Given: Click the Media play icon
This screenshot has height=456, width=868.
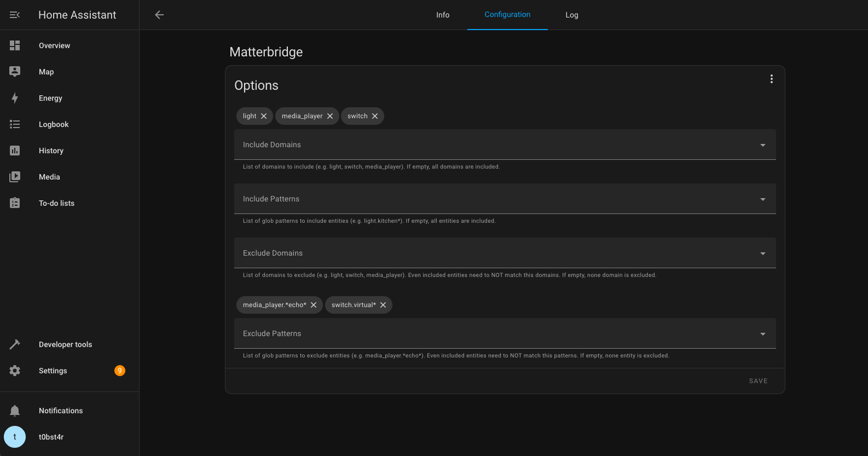Looking at the screenshot, I should [x=15, y=177].
